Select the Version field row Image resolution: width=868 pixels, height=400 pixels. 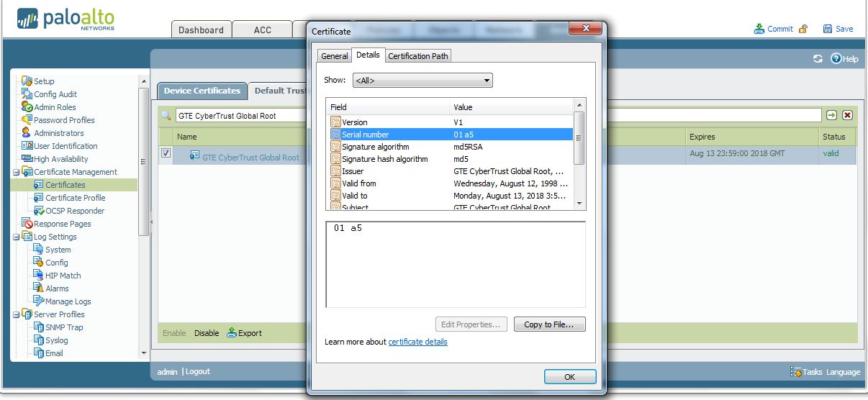[x=451, y=122]
